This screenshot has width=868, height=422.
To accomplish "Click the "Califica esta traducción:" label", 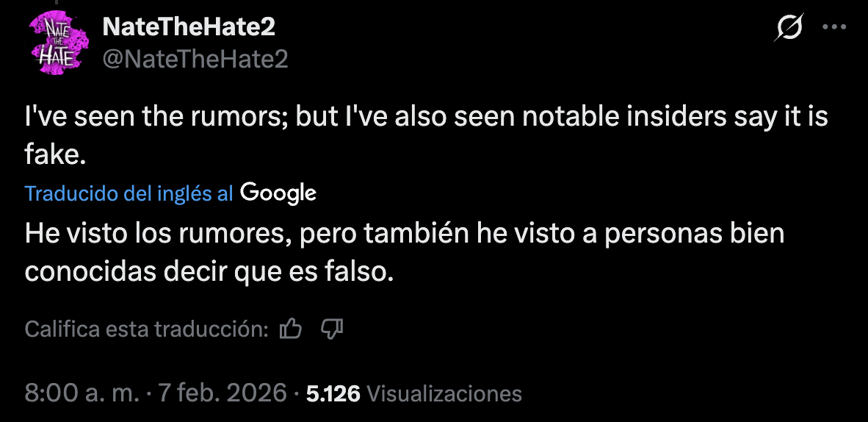I will (x=147, y=329).
